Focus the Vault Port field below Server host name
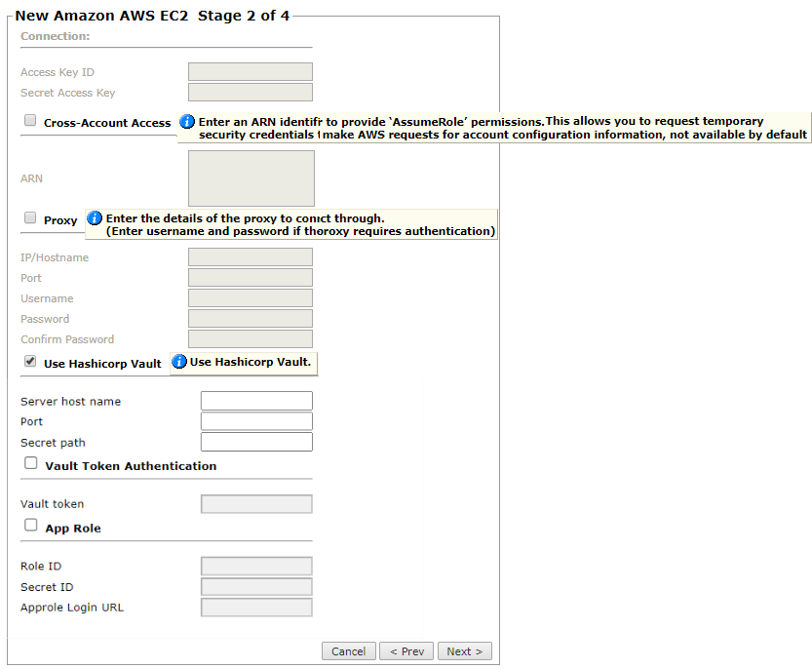812x669 pixels. point(257,421)
